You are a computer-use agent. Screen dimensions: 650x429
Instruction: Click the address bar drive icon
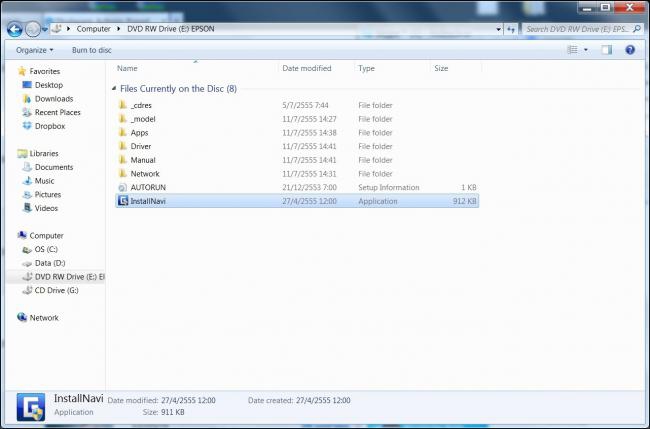click(x=56, y=29)
